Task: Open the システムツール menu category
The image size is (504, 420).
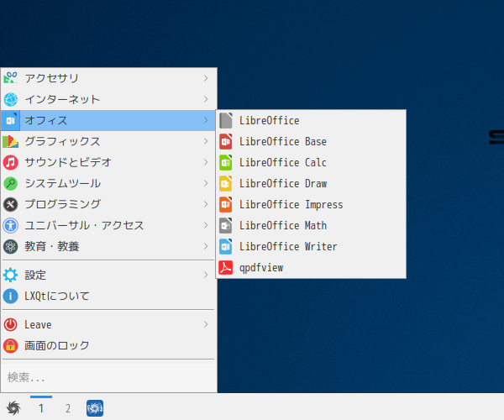Action: (108, 183)
